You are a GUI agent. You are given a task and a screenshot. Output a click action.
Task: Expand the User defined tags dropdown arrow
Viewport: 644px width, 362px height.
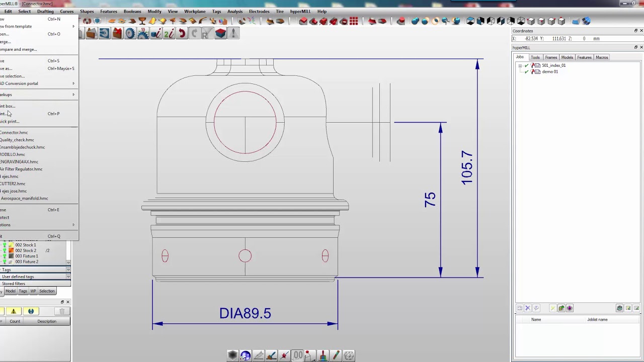pos(68,277)
